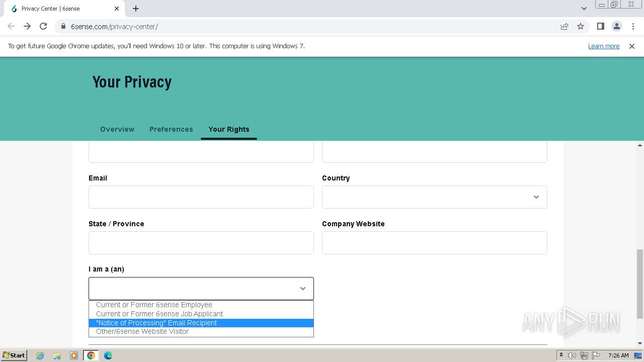Click the address bar URL
This screenshot has width=644, height=362.
114,26
